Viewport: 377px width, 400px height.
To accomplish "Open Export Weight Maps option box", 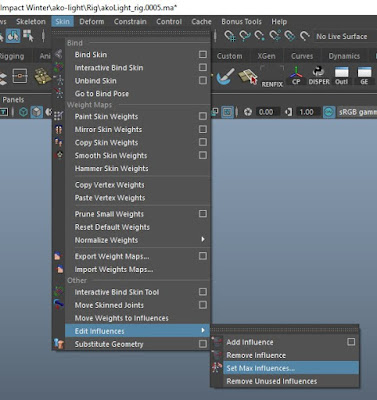I will tap(203, 256).
